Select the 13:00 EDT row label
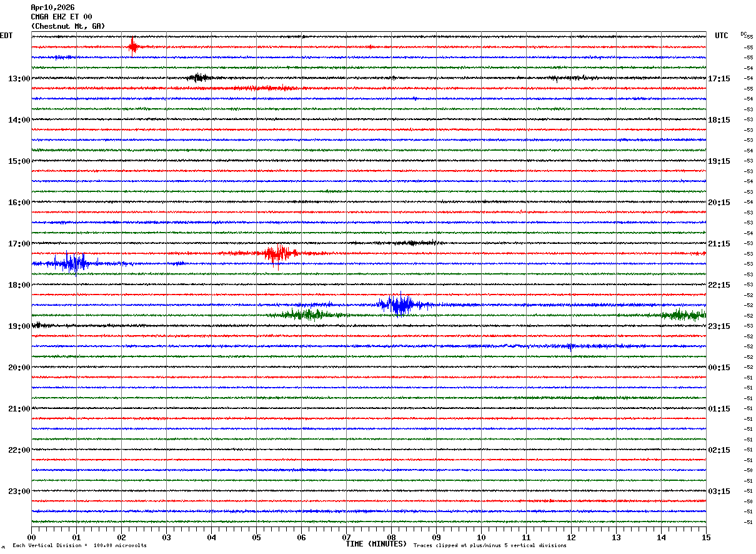 pyautogui.click(x=19, y=79)
